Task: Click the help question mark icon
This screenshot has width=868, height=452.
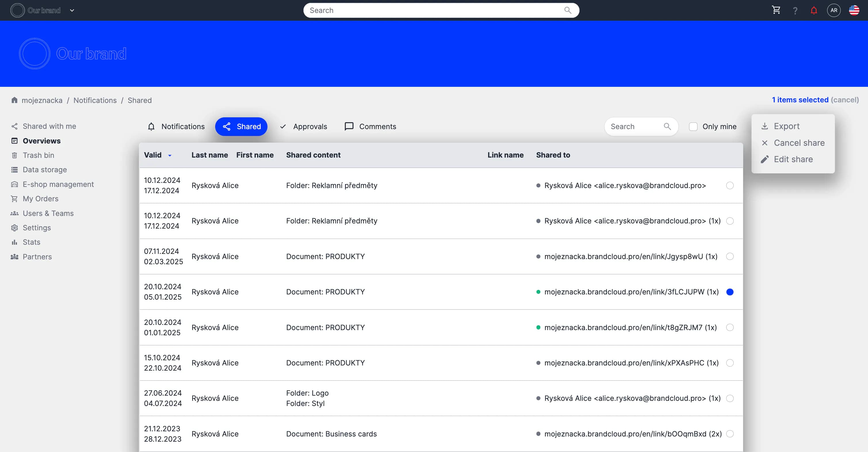Action: point(795,10)
